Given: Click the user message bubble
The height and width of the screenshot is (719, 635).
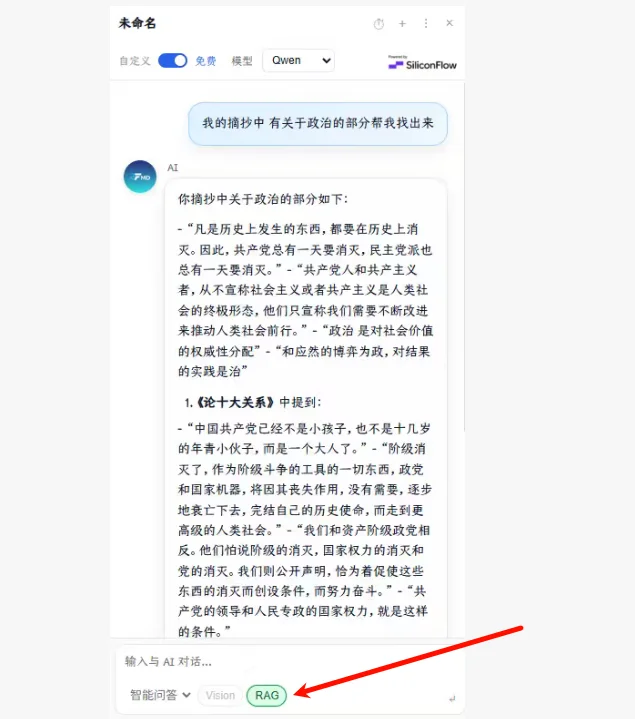Looking at the screenshot, I should [x=318, y=123].
